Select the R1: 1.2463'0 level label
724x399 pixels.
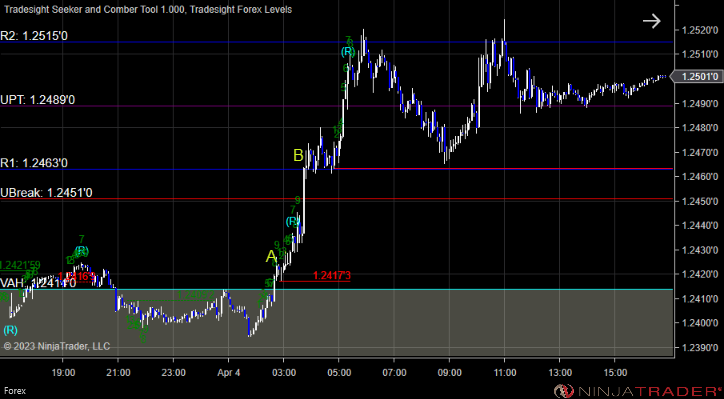click(34, 163)
